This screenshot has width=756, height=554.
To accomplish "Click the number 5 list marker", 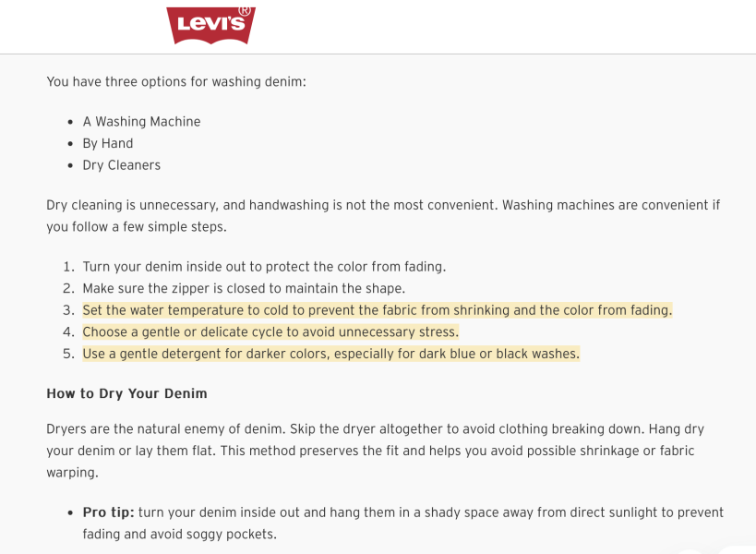I will click(68, 354).
